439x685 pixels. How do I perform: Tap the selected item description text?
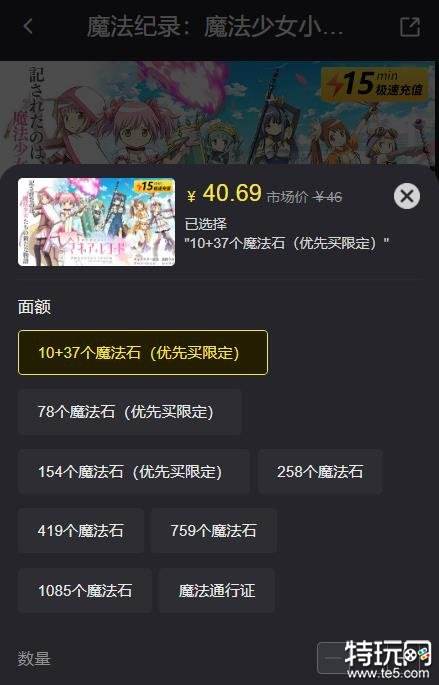pos(287,242)
